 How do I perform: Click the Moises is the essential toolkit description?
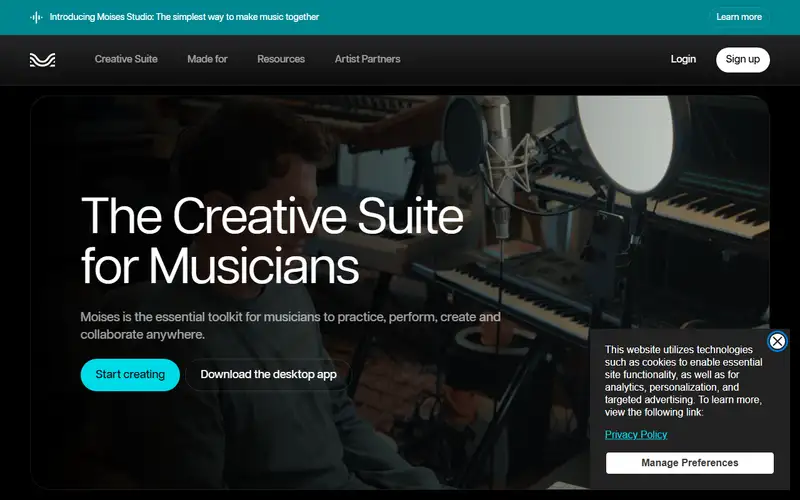click(290, 326)
